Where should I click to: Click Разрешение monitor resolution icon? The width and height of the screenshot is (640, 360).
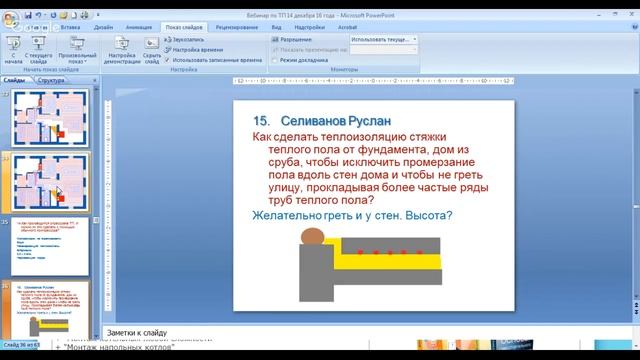pyautogui.click(x=275, y=40)
